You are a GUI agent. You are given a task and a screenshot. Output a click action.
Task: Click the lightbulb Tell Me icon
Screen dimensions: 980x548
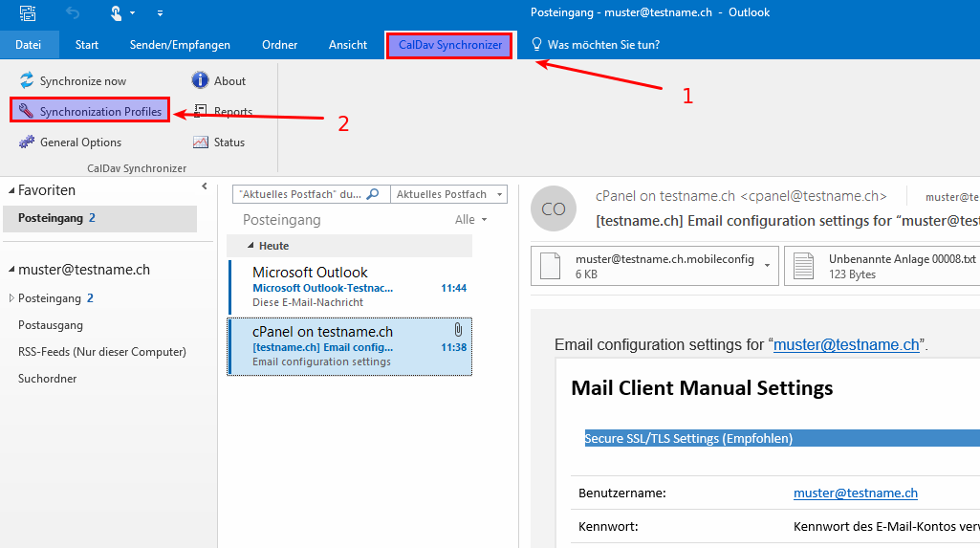(x=536, y=44)
